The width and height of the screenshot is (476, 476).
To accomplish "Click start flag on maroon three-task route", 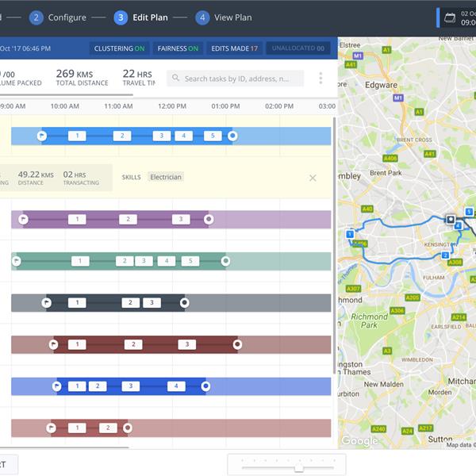I will [x=54, y=344].
